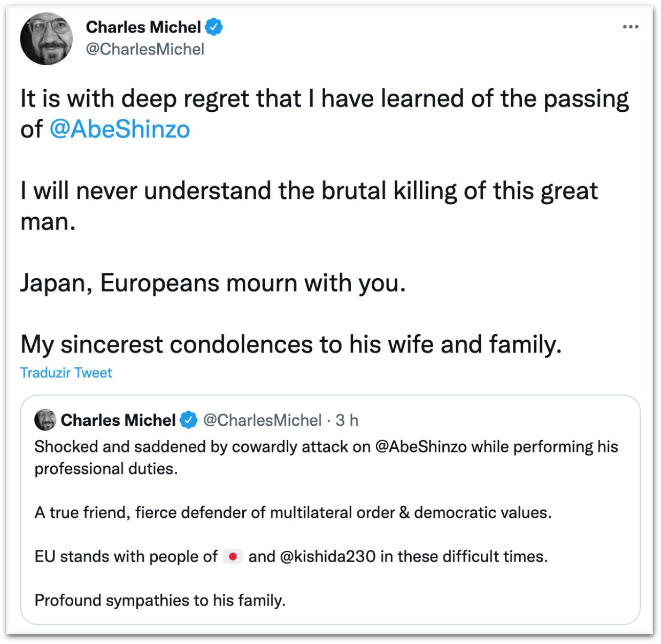Click the Charles Michel name in the quoted tweet
The width and height of the screenshot is (661, 644).
118,420
